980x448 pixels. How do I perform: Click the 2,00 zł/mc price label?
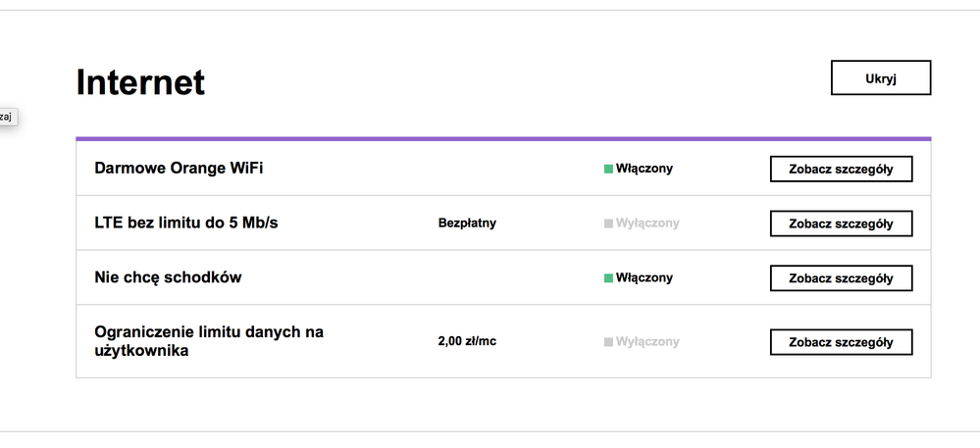(x=467, y=342)
